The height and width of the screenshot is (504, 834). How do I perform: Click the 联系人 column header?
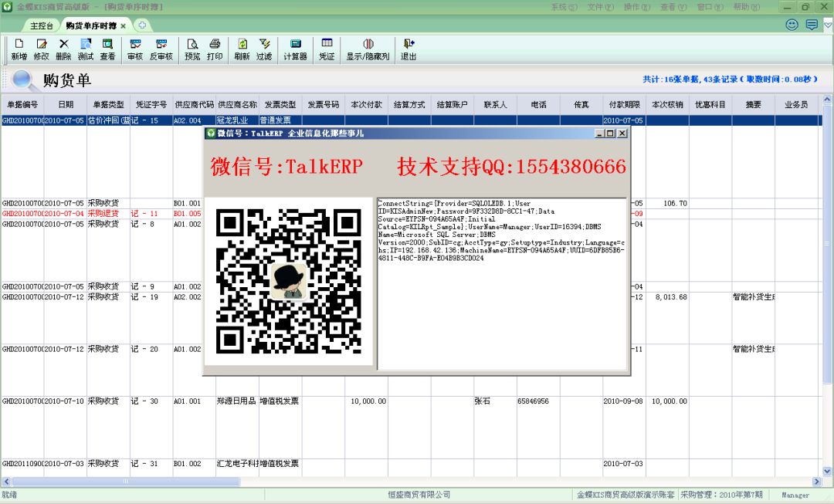(x=495, y=105)
